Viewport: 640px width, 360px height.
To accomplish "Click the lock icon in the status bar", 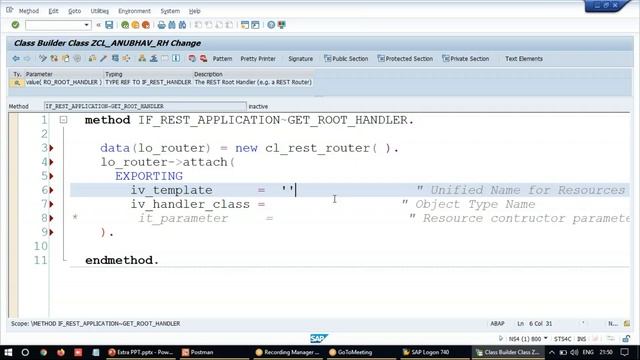I will (x=626, y=339).
